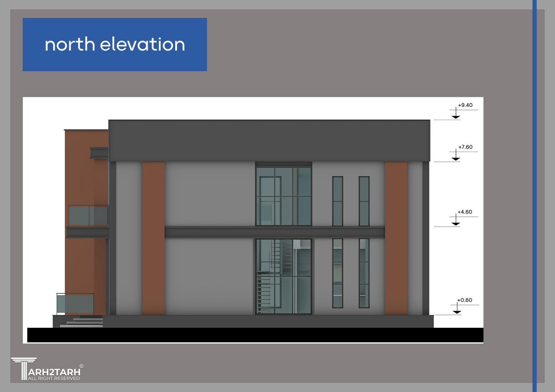Click the +9.40 elevation label
The height and width of the screenshot is (392, 555).
pyautogui.click(x=465, y=105)
